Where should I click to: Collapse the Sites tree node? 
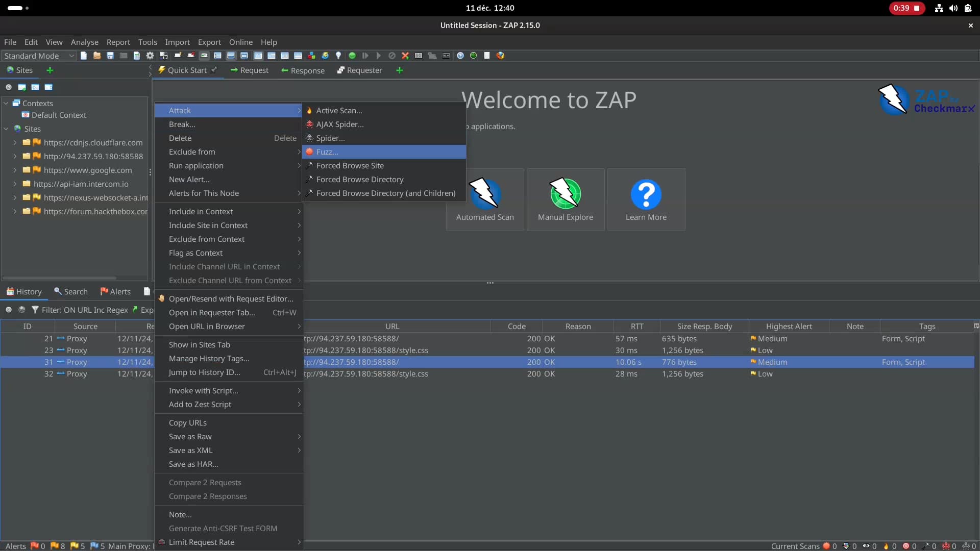[x=6, y=129]
